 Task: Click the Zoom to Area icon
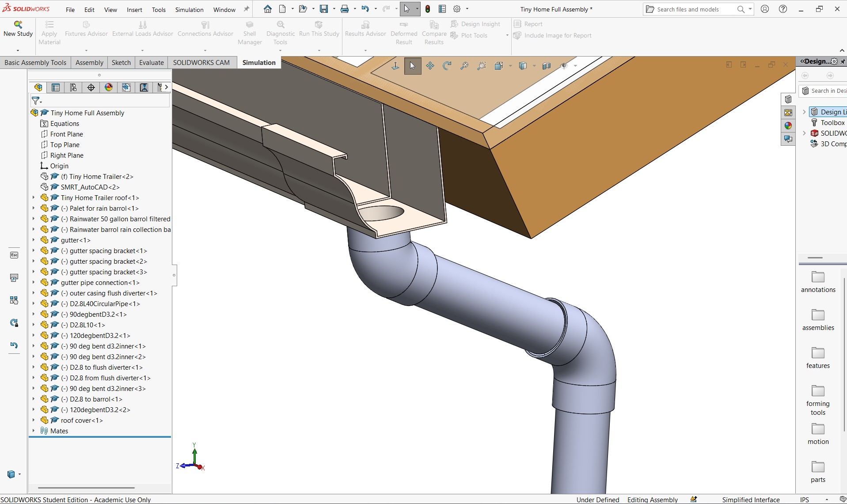pyautogui.click(x=482, y=66)
